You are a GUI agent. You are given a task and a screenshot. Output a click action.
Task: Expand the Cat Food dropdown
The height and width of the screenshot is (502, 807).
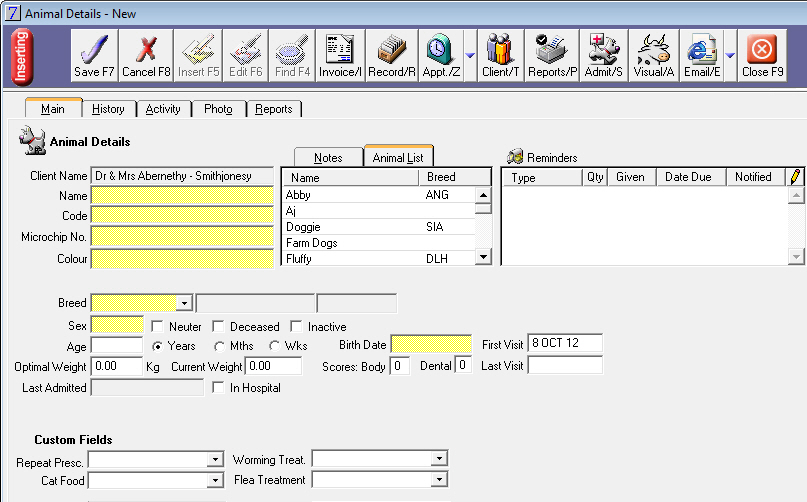tap(215, 480)
